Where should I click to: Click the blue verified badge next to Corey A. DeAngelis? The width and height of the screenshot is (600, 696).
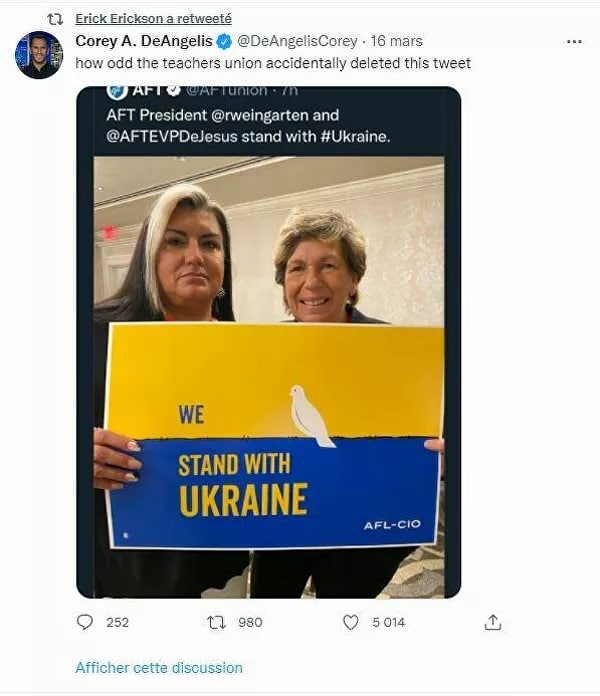(x=224, y=42)
